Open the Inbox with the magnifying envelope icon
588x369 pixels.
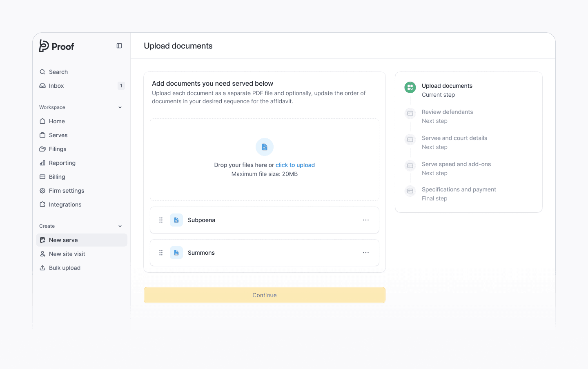[x=42, y=85]
